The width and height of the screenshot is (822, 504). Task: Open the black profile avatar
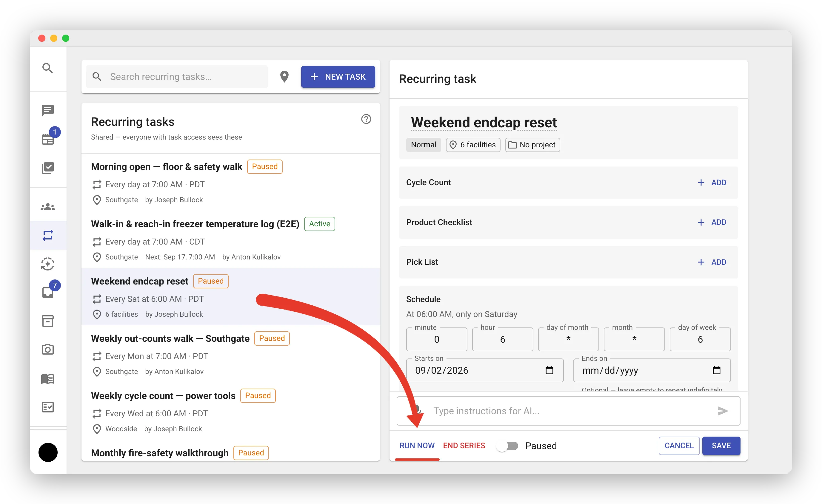click(x=48, y=452)
